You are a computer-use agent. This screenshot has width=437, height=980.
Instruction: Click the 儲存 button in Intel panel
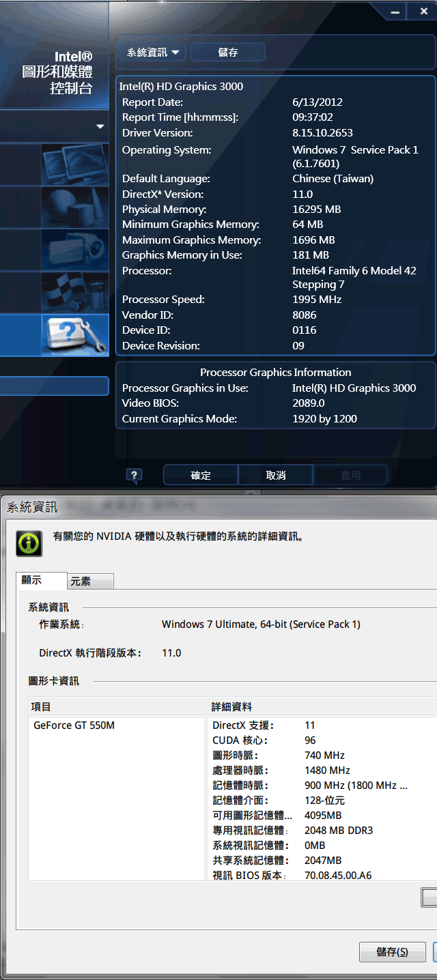tap(227, 52)
